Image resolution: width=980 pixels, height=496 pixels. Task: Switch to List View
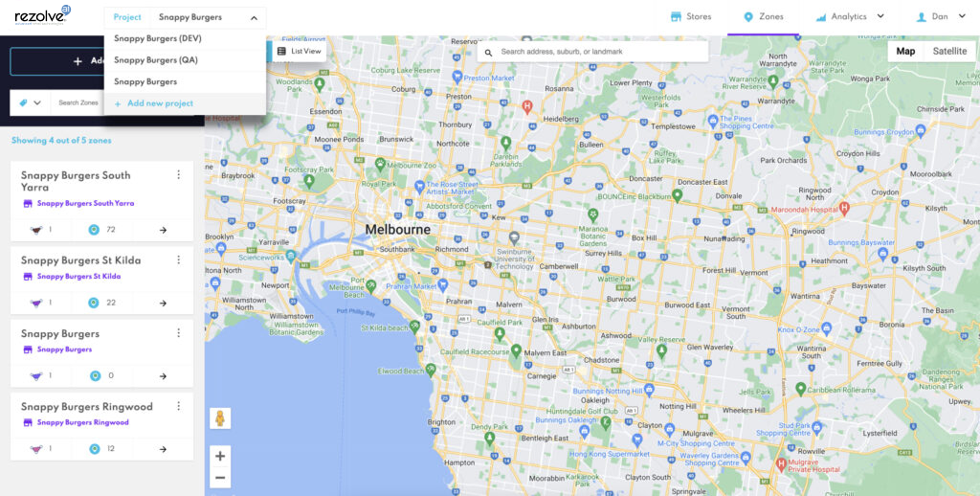[300, 52]
